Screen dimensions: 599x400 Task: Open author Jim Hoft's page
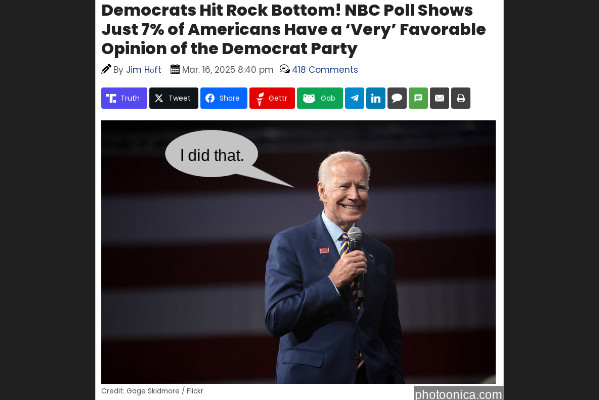(x=144, y=70)
